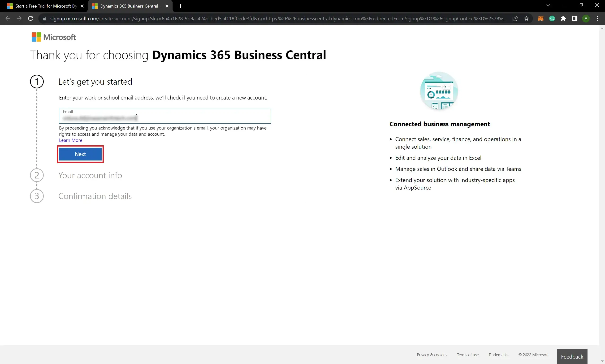This screenshot has width=605, height=364.
Task: Click the Let's get you started heading
Action: 95,82
